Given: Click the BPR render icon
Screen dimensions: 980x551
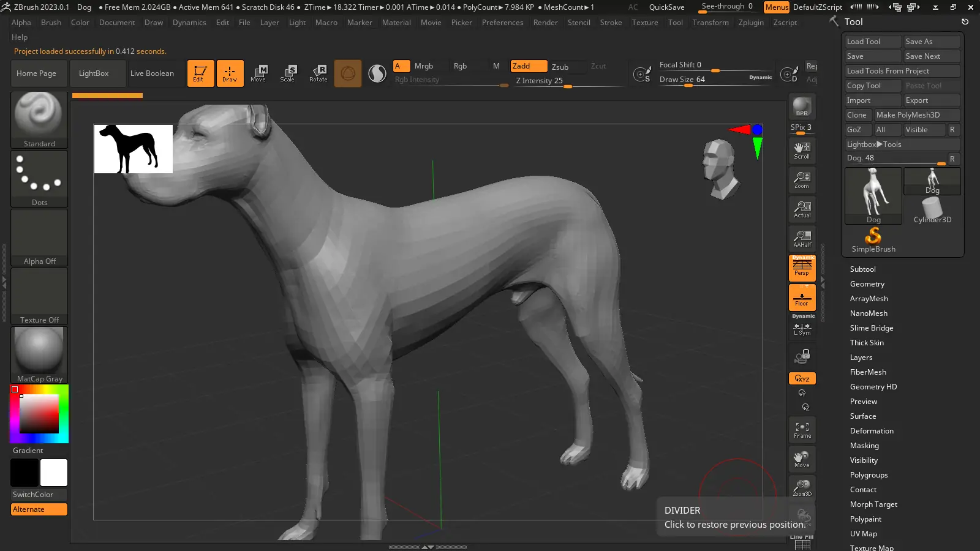Looking at the screenshot, I should coord(802,107).
